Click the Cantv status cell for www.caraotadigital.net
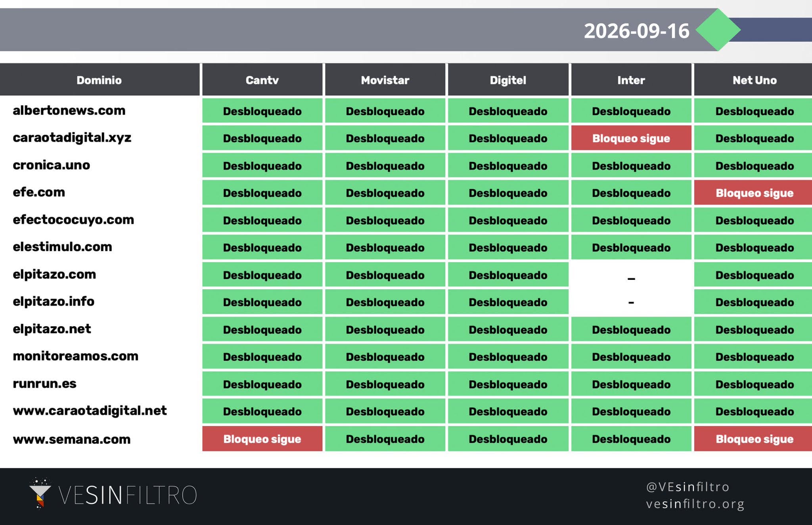The width and height of the screenshot is (812, 525). tap(262, 412)
